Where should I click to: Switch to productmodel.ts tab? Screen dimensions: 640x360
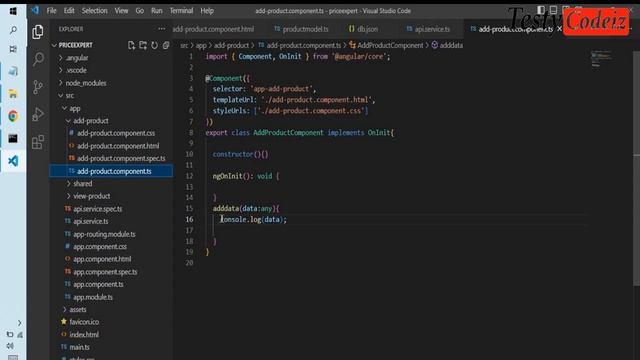302,29
